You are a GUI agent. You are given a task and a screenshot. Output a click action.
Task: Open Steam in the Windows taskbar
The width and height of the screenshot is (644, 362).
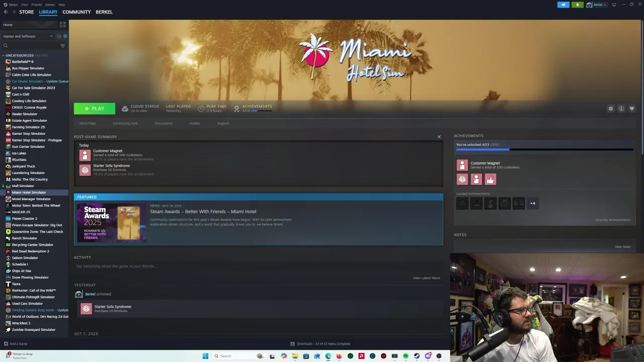(417, 356)
